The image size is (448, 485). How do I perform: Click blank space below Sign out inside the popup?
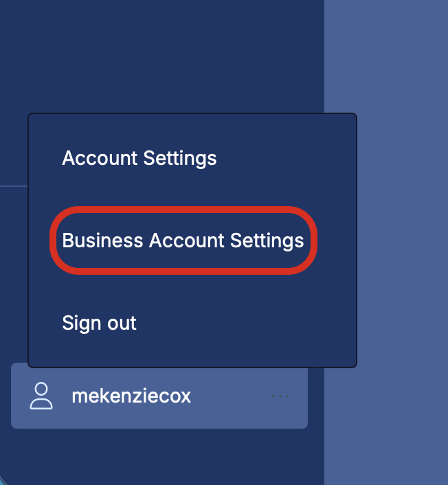(x=192, y=351)
